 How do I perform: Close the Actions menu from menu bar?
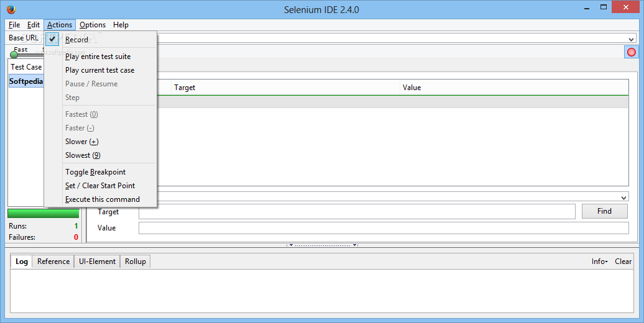pyautogui.click(x=60, y=25)
